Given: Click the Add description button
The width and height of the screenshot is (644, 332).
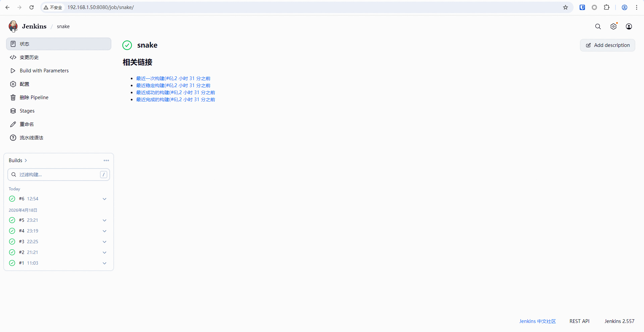Looking at the screenshot, I should [607, 45].
